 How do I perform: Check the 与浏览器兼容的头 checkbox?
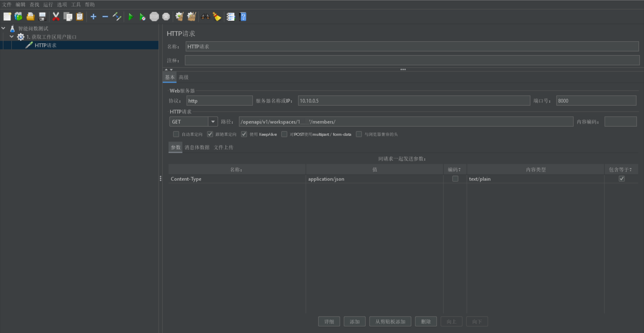(x=359, y=134)
